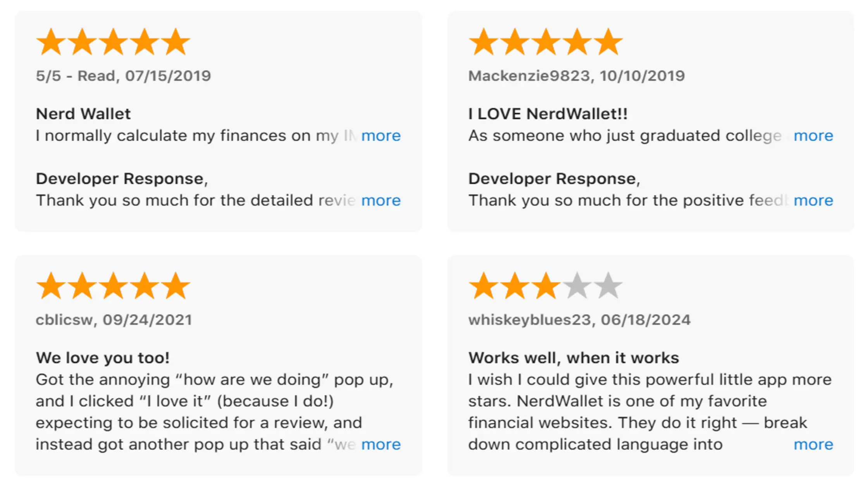Image resolution: width=868 pixels, height=488 pixels.
Task: Click the fourth gray star in whiskeyblues23's review
Action: pyautogui.click(x=577, y=286)
